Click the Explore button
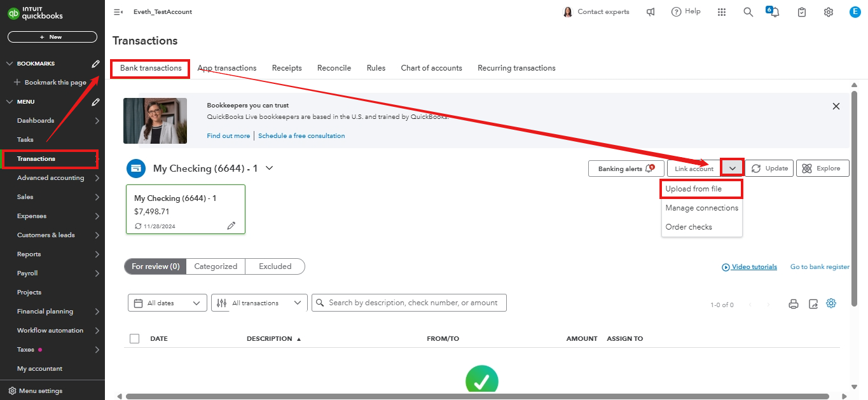 [x=822, y=169]
